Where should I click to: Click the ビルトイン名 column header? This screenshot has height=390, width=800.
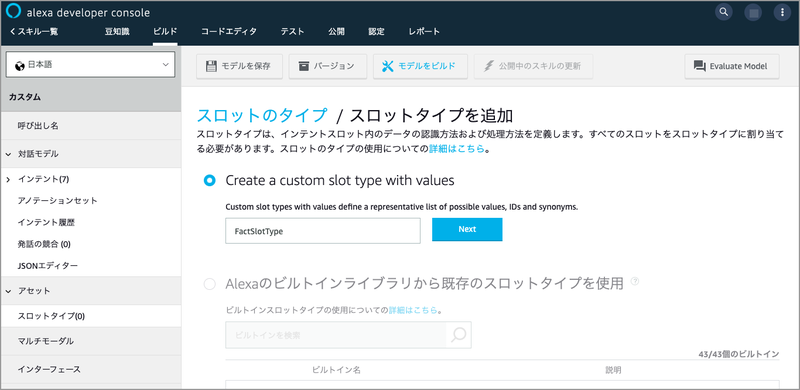click(x=337, y=370)
